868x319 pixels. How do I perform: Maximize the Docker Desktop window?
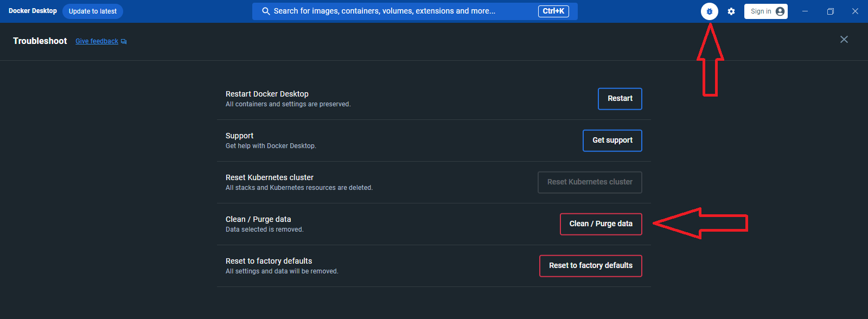(x=830, y=11)
